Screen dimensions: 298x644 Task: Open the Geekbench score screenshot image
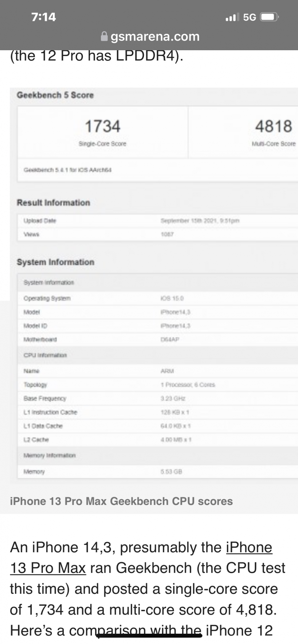tap(154, 285)
